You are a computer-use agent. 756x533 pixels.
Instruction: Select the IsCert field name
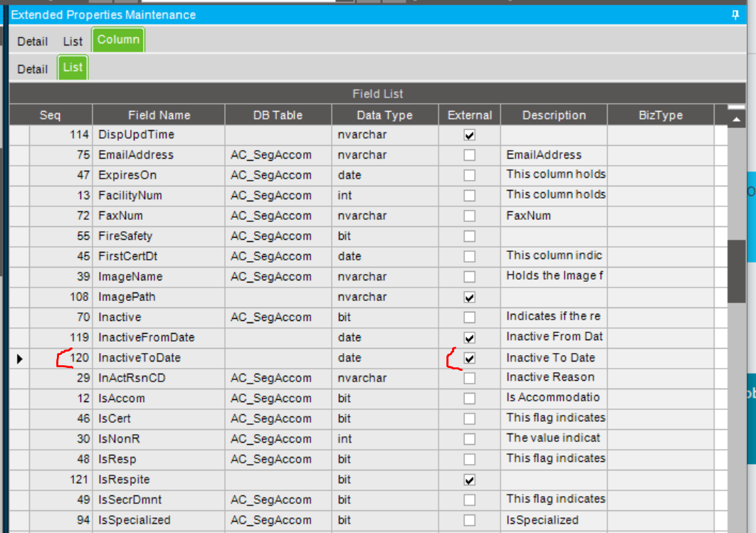[159, 418]
